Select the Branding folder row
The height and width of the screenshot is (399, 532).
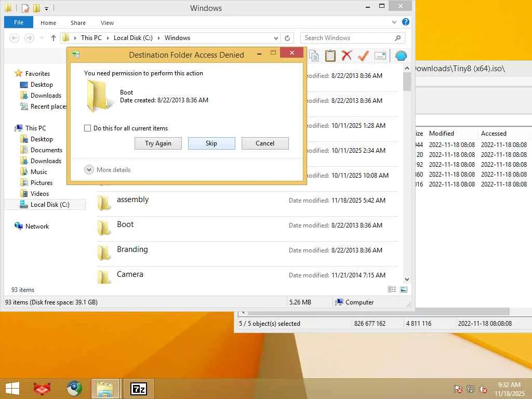(247, 254)
